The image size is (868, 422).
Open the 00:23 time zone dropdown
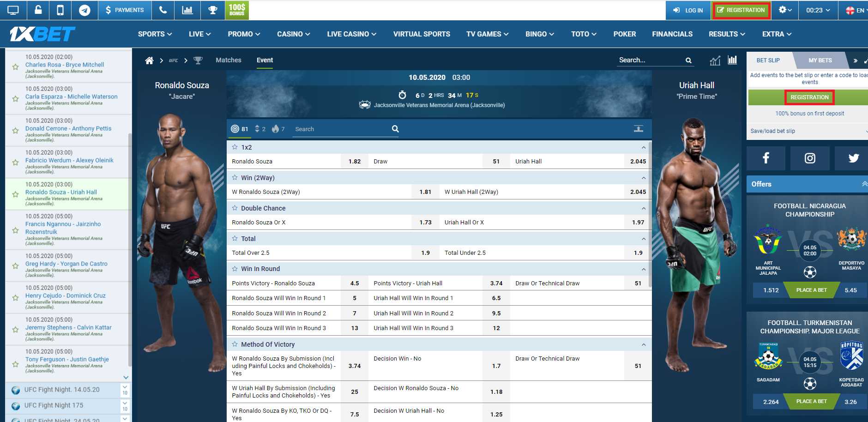[x=818, y=10]
